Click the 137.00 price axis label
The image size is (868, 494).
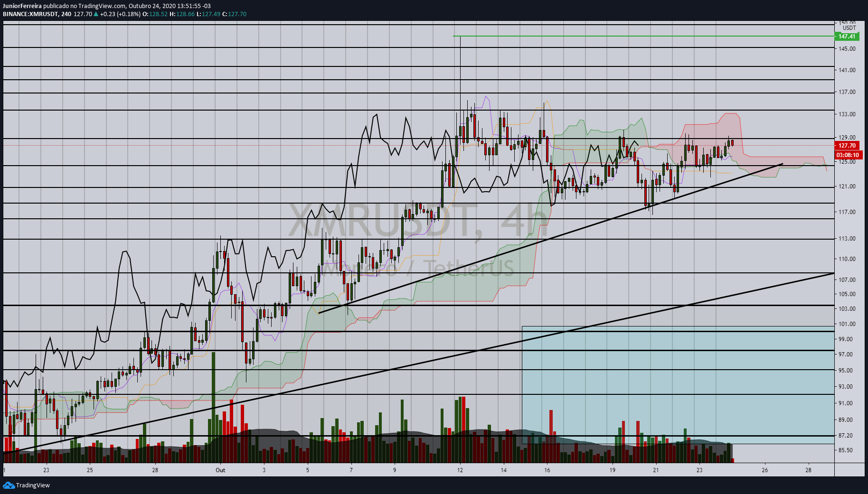(847, 92)
